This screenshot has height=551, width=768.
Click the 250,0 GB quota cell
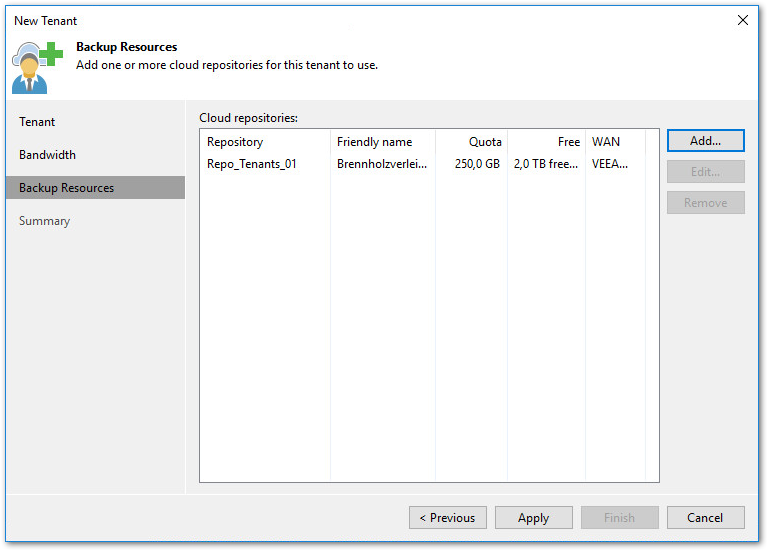tap(477, 164)
